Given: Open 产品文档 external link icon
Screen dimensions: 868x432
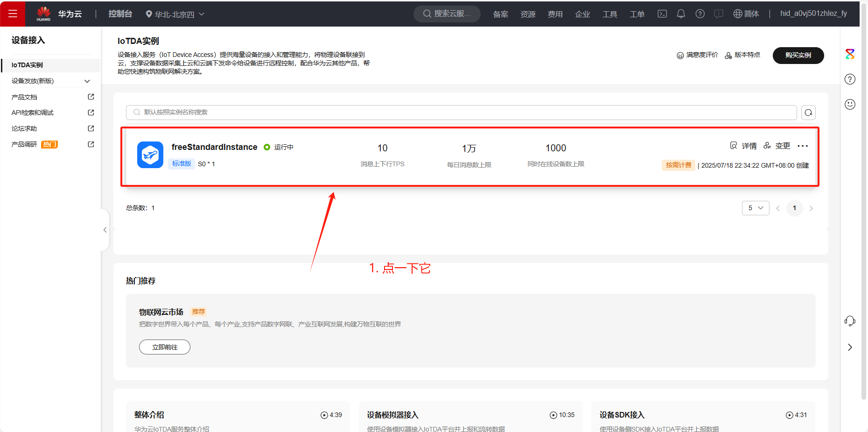Looking at the screenshot, I should pyautogui.click(x=91, y=97).
